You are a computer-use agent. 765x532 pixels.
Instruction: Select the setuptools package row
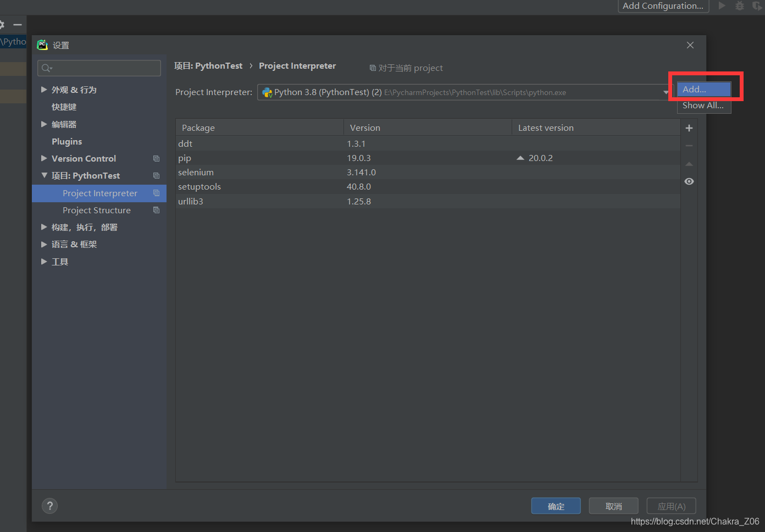428,186
